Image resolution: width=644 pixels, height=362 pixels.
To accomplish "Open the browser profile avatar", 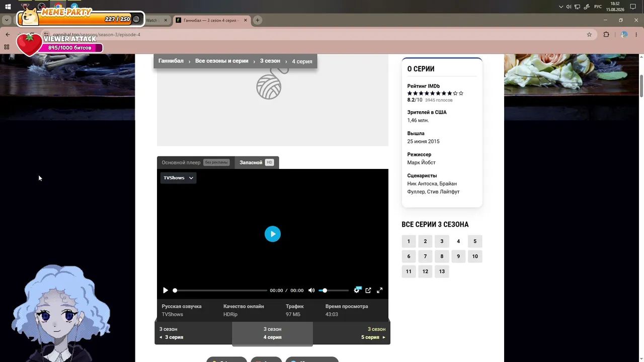I will [x=624, y=35].
